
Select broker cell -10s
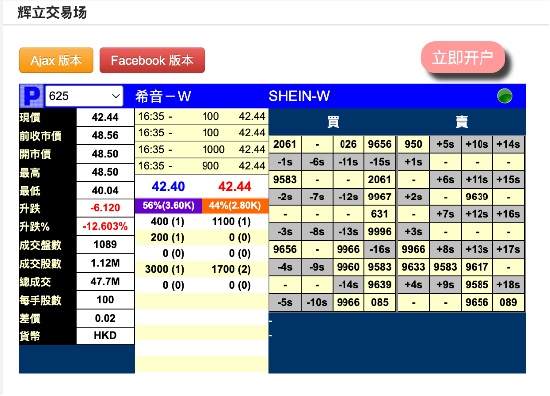pos(317,302)
